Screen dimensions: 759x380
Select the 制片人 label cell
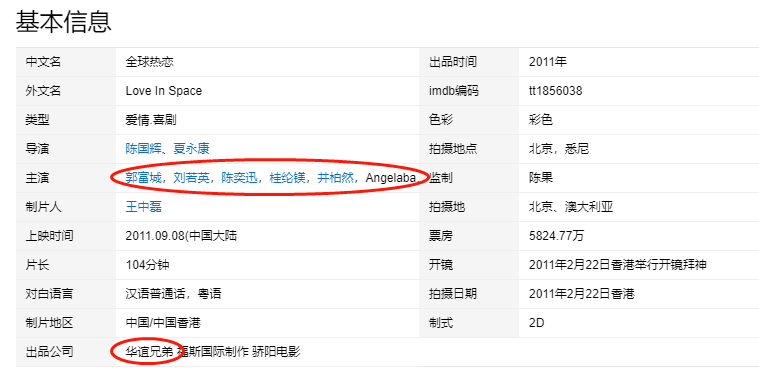[x=66, y=207]
